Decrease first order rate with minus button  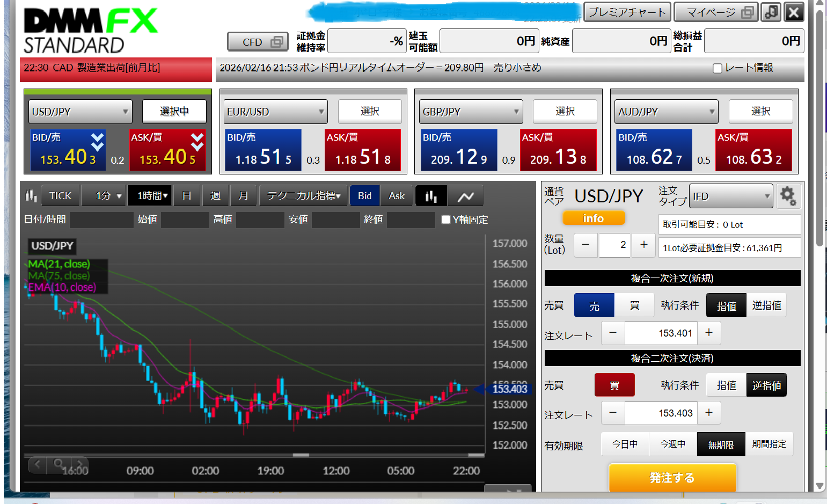613,333
